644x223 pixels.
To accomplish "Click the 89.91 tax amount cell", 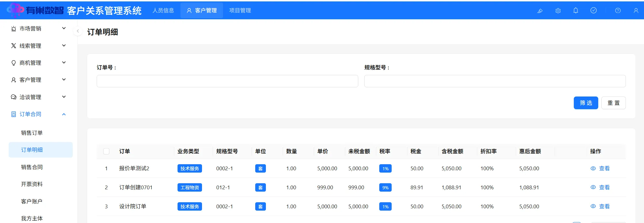I will pyautogui.click(x=417, y=187).
